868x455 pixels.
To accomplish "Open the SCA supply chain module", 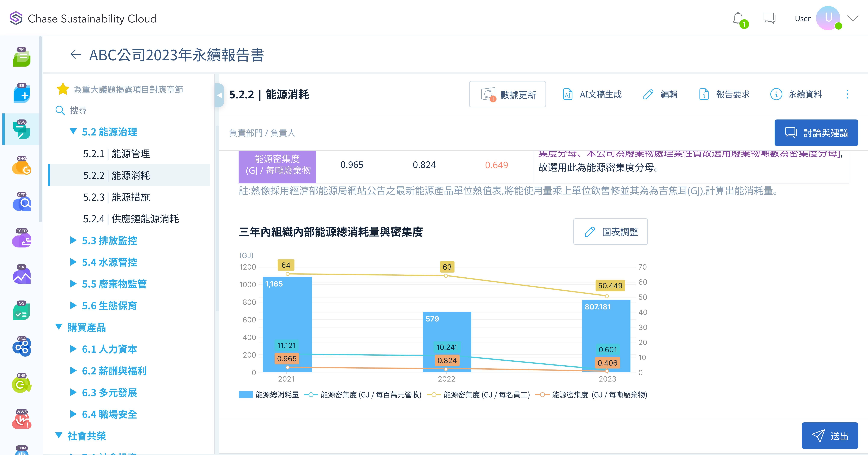I will tap(22, 347).
